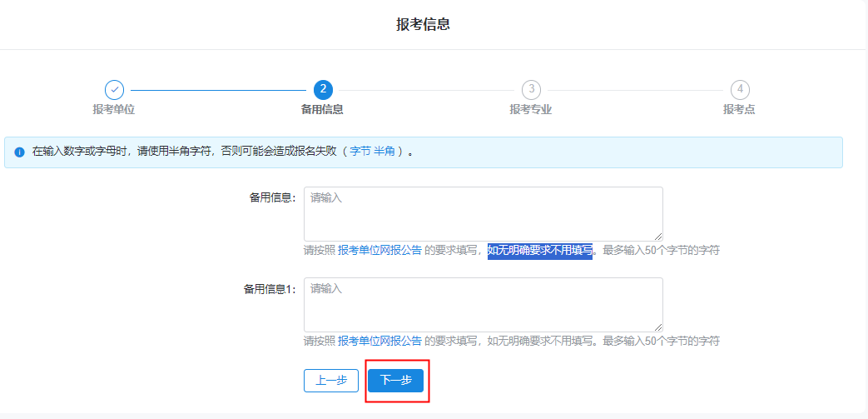
Task: Click the 下一步 next-step button
Action: point(395,380)
